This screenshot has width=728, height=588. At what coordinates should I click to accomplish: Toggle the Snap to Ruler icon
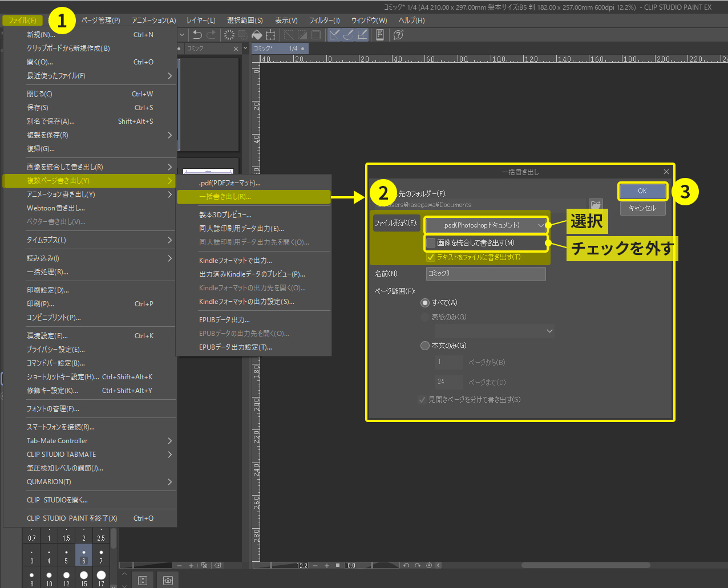334,35
